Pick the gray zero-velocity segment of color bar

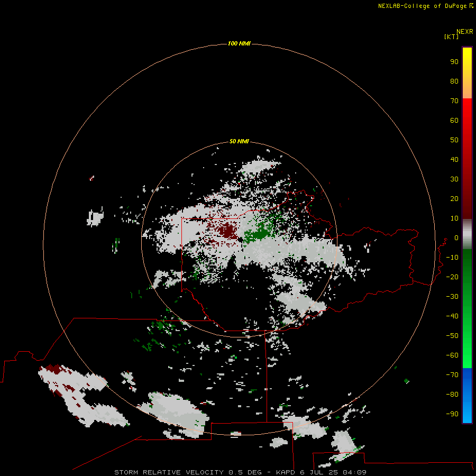467,234
